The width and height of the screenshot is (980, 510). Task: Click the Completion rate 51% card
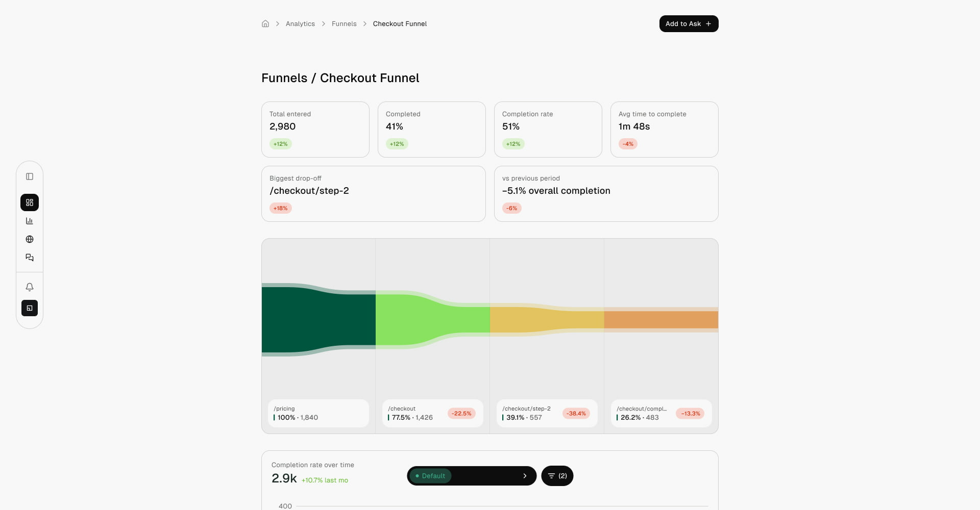point(548,130)
